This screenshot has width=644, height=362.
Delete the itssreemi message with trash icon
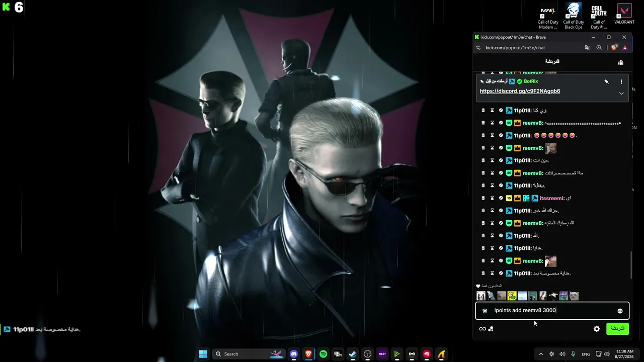tap(483, 198)
